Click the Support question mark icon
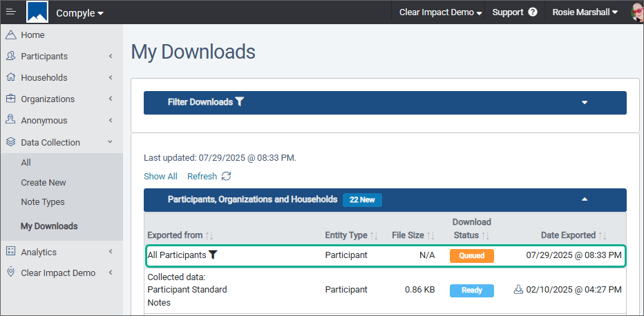 [x=533, y=12]
